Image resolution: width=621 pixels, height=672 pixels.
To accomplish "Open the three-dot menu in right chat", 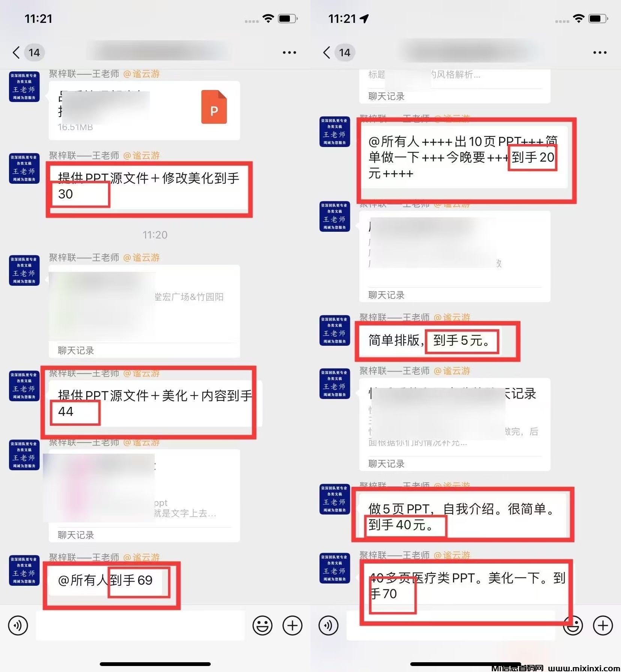I will tap(600, 52).
